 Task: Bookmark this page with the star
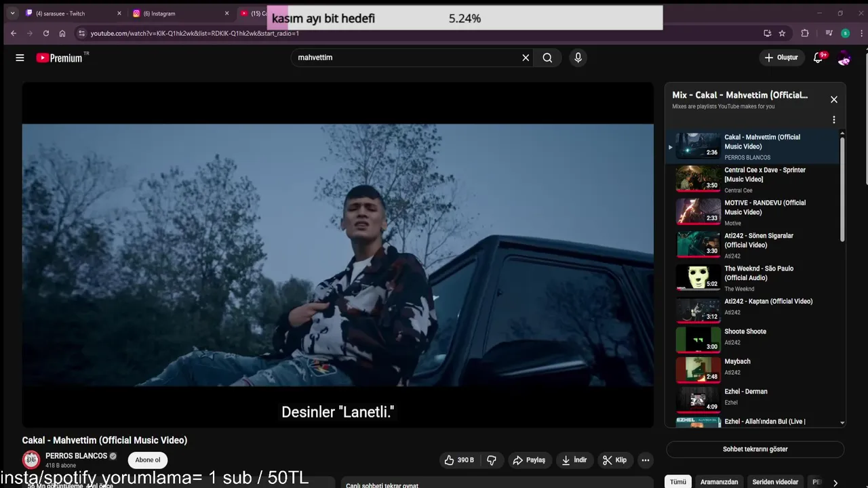pyautogui.click(x=782, y=33)
